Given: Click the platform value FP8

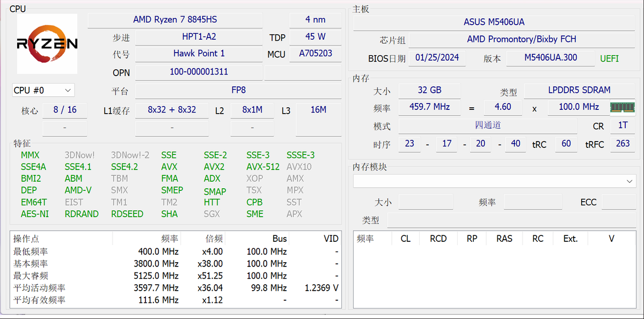Looking at the screenshot, I should 238,91.
